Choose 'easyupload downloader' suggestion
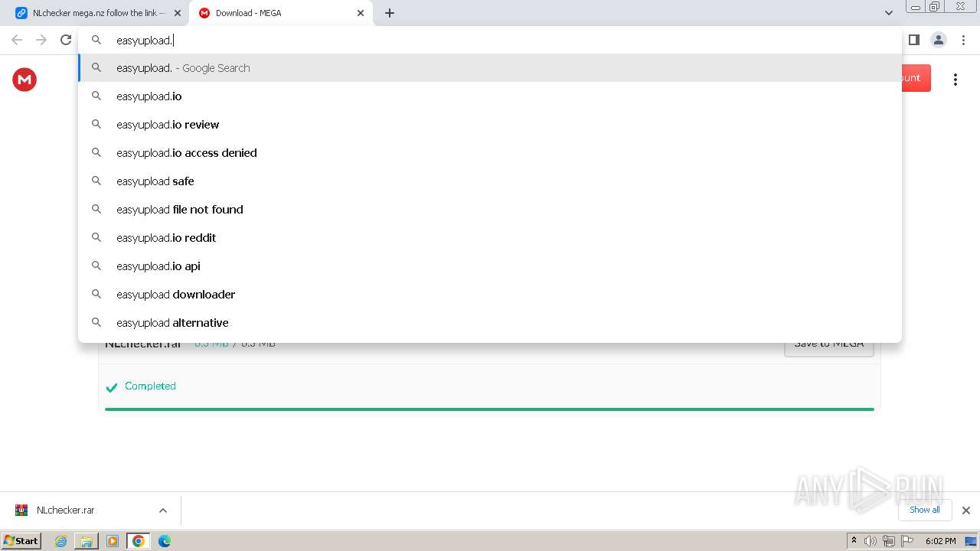Image resolution: width=980 pixels, height=551 pixels. 490,295
